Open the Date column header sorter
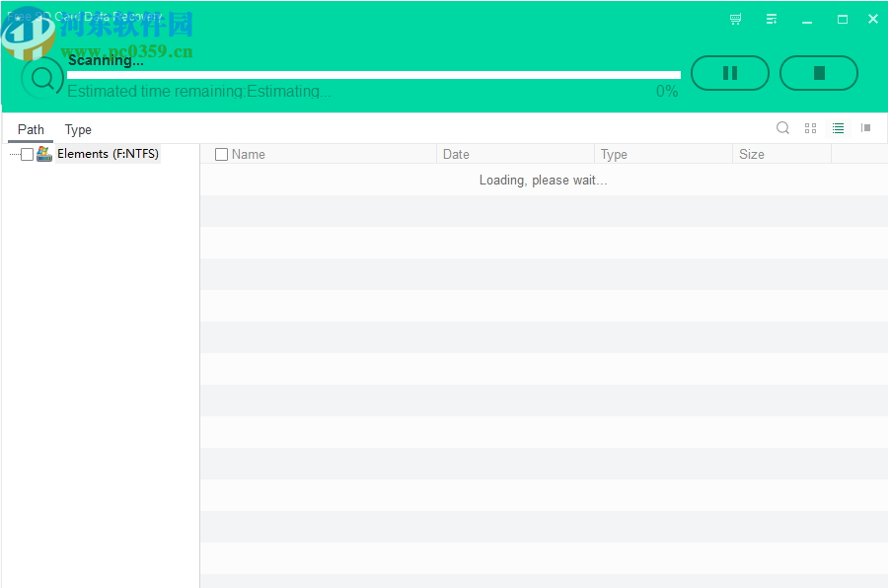This screenshot has width=890, height=588. click(456, 154)
